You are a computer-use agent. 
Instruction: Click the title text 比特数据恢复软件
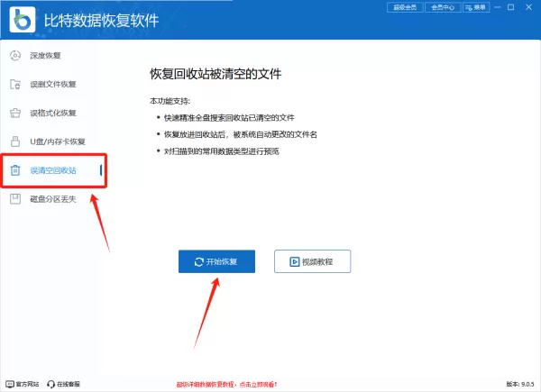[101, 21]
